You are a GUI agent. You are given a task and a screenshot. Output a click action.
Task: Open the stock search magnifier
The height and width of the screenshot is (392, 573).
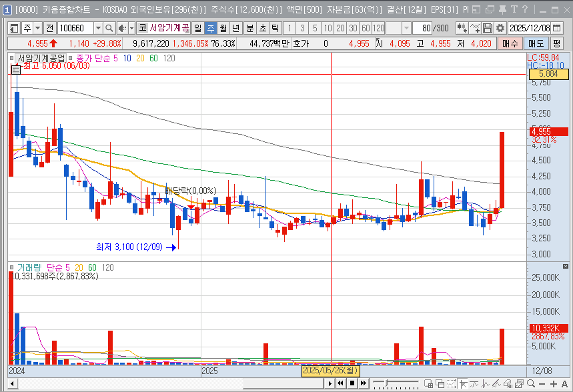coord(109,28)
